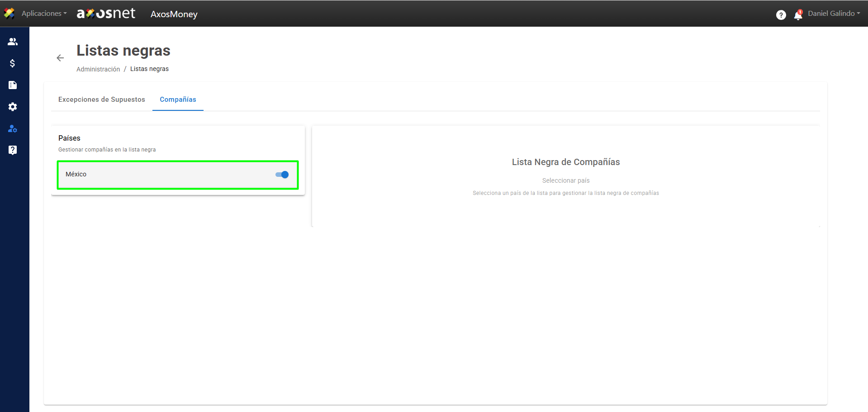Click the question mark sidebar icon

point(13,150)
